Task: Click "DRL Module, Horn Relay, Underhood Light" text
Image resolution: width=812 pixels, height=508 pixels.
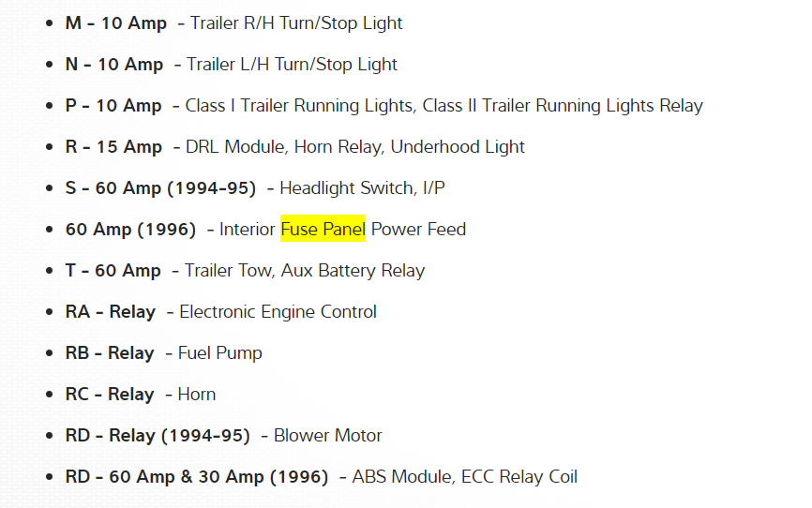Action: point(355,147)
